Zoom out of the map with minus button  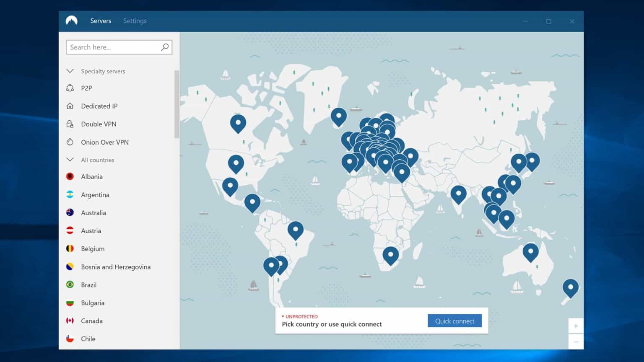(x=576, y=341)
